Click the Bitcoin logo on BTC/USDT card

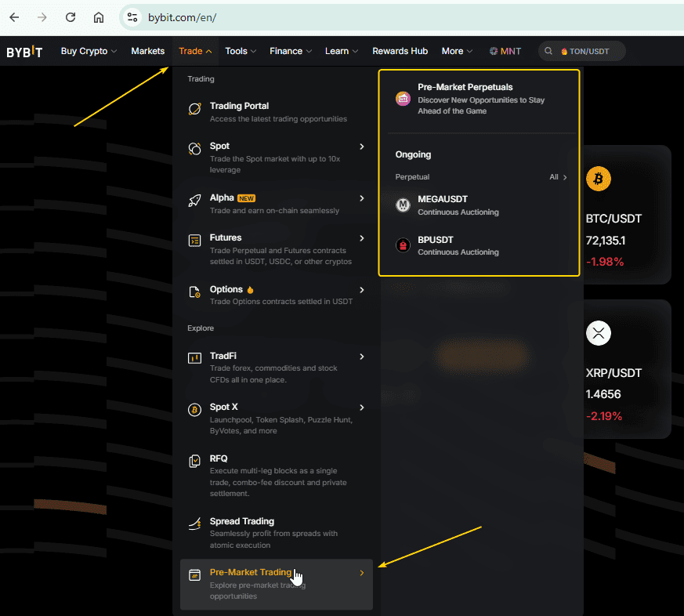pyautogui.click(x=599, y=179)
